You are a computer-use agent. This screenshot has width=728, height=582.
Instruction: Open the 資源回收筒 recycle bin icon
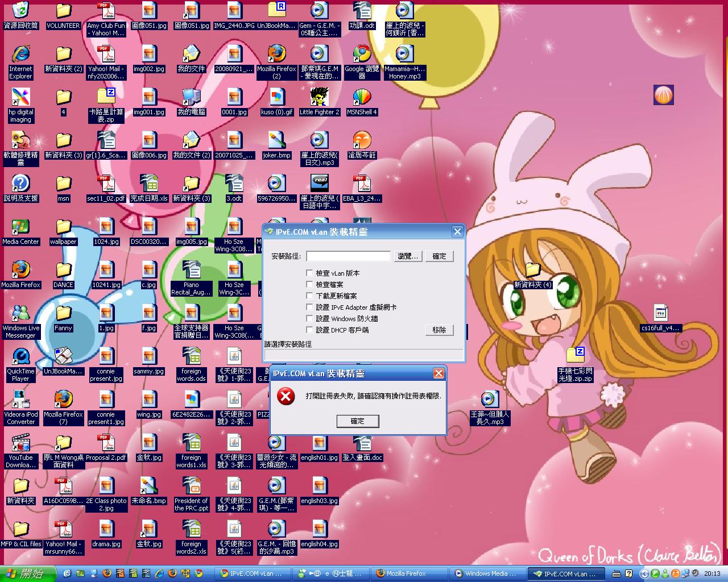coord(20,15)
